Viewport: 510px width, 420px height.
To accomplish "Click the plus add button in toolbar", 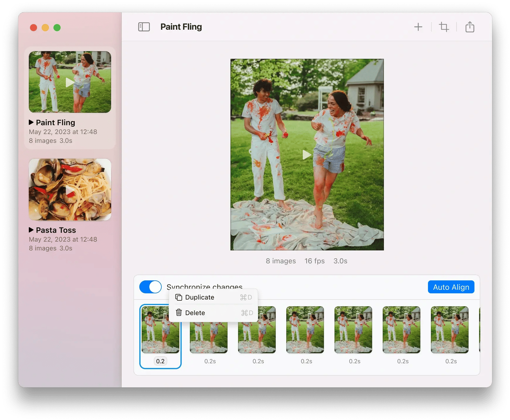I will point(418,27).
